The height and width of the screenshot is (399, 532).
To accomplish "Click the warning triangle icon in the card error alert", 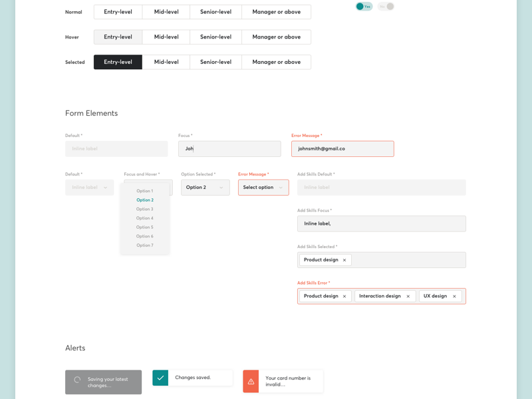I will click(x=251, y=381).
